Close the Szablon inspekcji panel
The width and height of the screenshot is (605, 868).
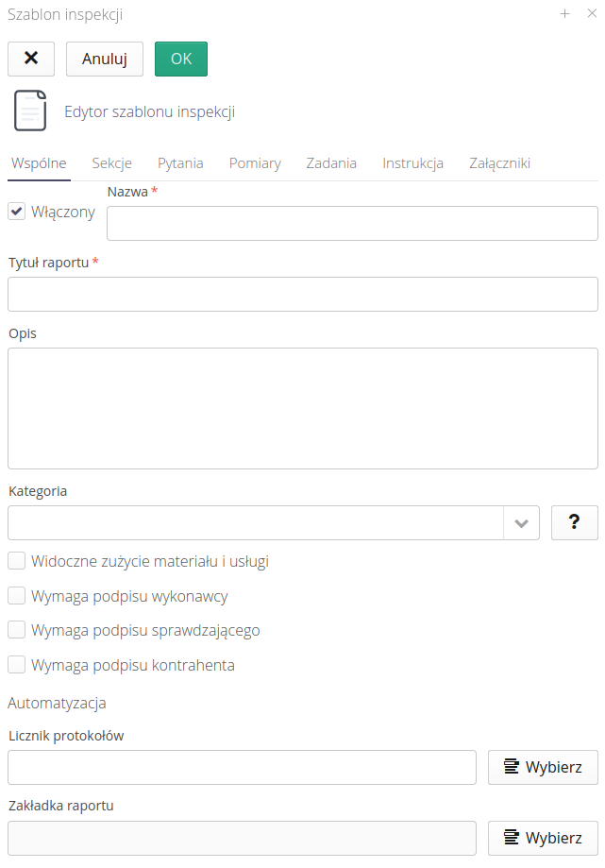[591, 14]
